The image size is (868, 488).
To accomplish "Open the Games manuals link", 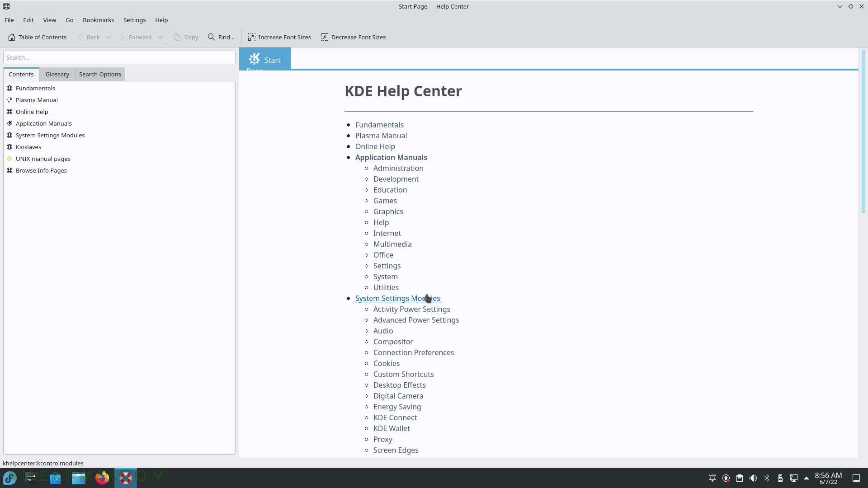I will click(385, 201).
